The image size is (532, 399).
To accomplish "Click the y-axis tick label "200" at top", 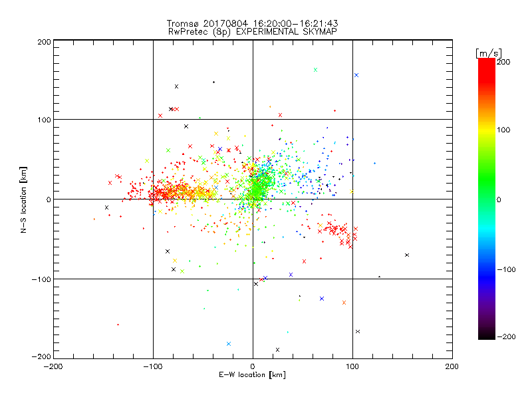I will 44,42.
